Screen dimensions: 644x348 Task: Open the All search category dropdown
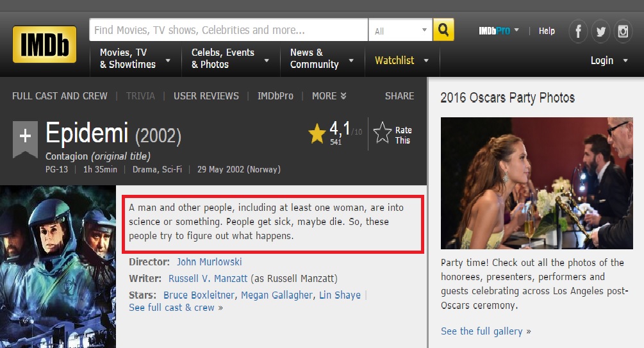400,30
